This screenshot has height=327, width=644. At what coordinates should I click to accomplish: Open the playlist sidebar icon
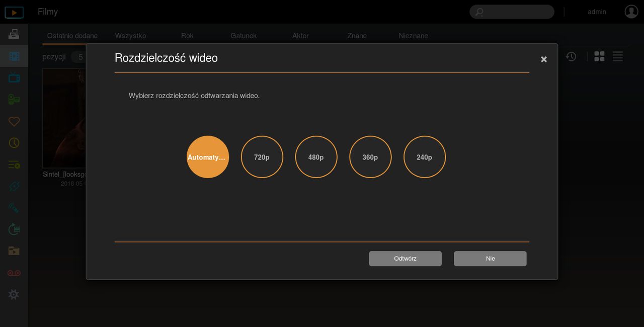[x=14, y=165]
